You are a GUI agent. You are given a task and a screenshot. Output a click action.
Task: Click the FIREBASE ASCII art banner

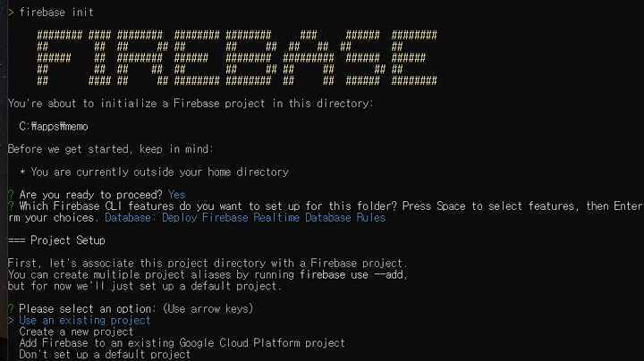[x=237, y=58]
